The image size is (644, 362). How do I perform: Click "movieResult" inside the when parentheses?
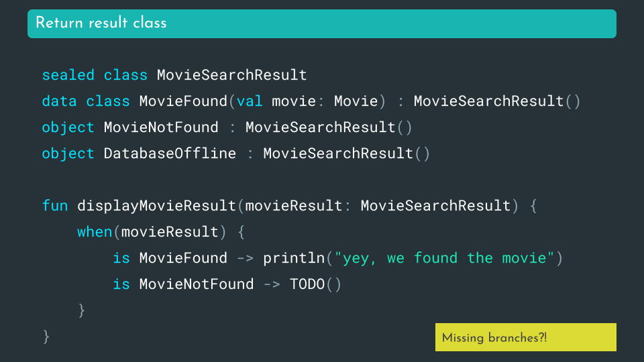(170, 232)
